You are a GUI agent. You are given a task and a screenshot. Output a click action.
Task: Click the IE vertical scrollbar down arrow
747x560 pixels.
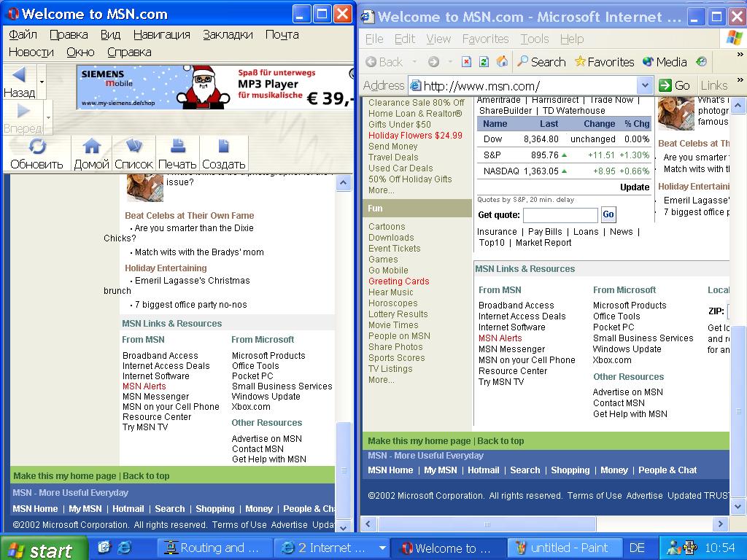pyautogui.click(x=738, y=506)
